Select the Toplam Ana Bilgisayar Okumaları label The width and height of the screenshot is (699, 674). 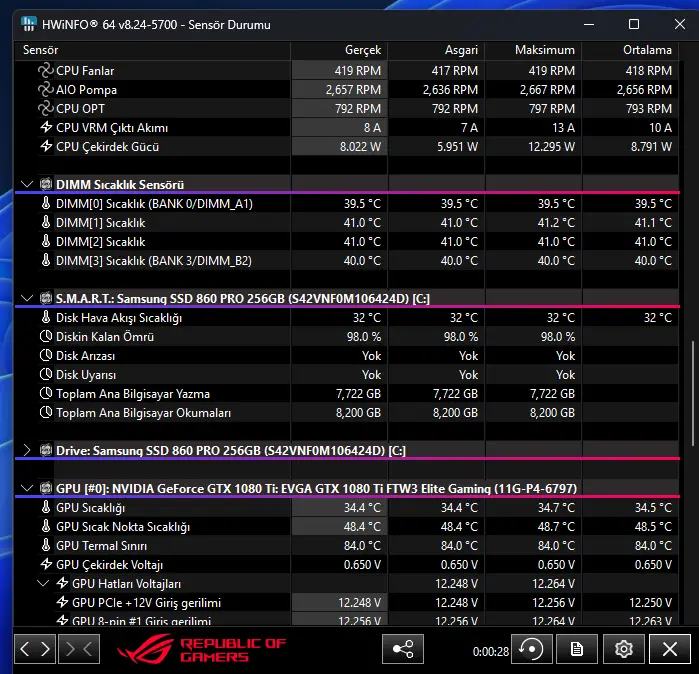pyautogui.click(x=144, y=413)
